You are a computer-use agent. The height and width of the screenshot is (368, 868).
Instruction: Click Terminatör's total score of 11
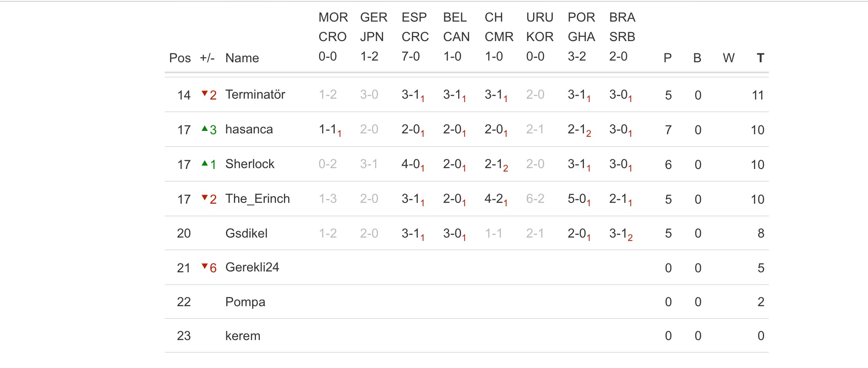tap(757, 95)
